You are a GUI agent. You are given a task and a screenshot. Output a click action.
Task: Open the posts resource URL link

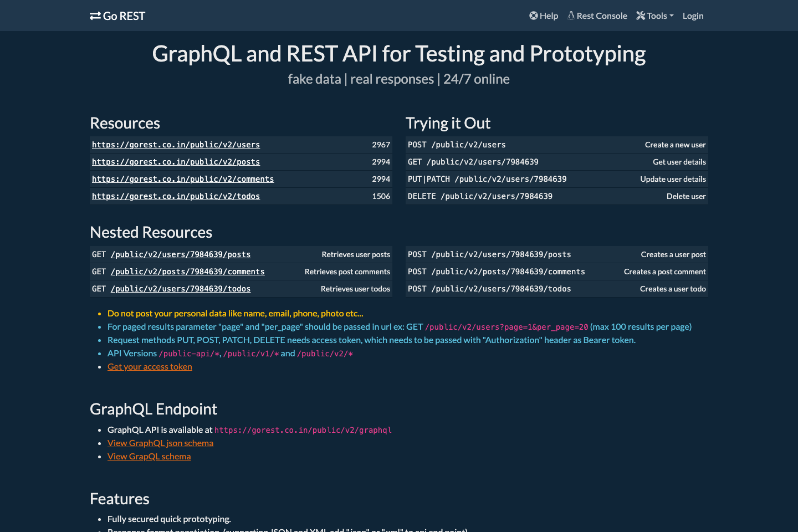pos(176,162)
